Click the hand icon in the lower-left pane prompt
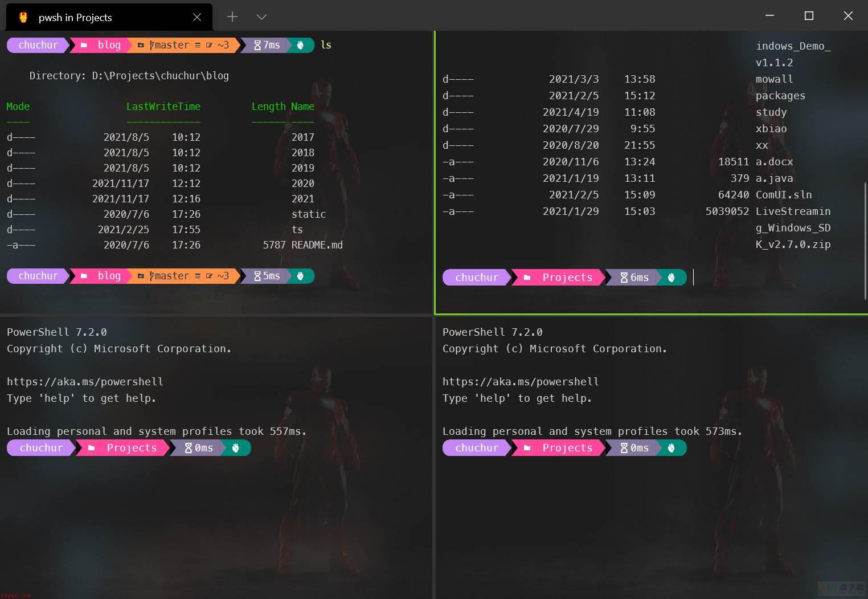 [x=236, y=448]
